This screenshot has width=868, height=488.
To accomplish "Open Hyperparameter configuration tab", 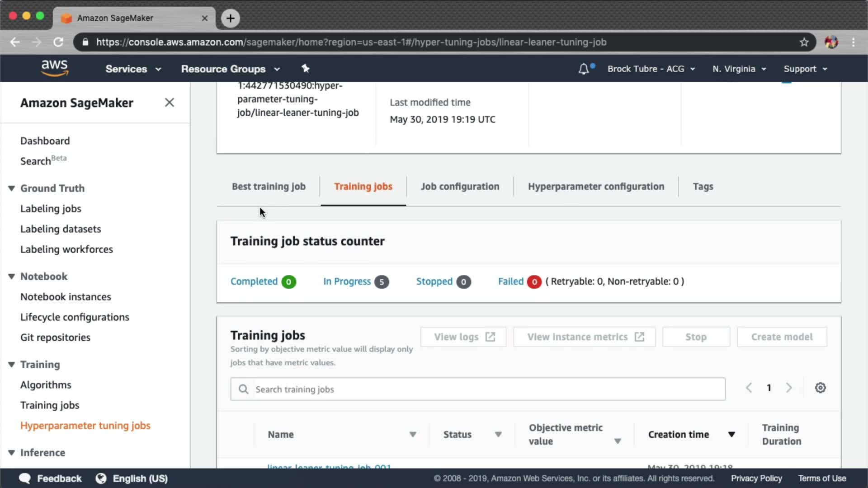I will pos(596,187).
